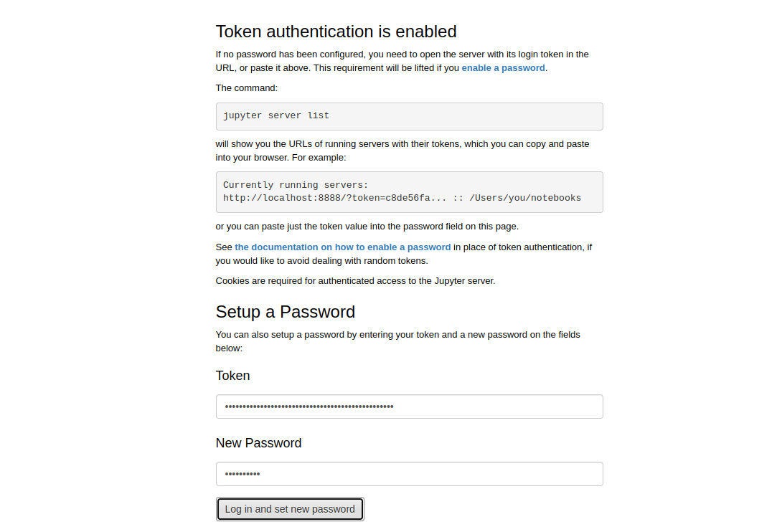Click the cookies requirement notice

[x=355, y=281]
